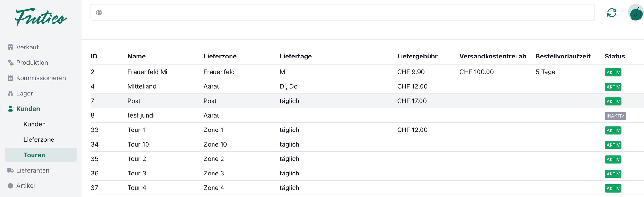Sort by the Liefergebühr column header
The width and height of the screenshot is (644, 197).
point(417,56)
